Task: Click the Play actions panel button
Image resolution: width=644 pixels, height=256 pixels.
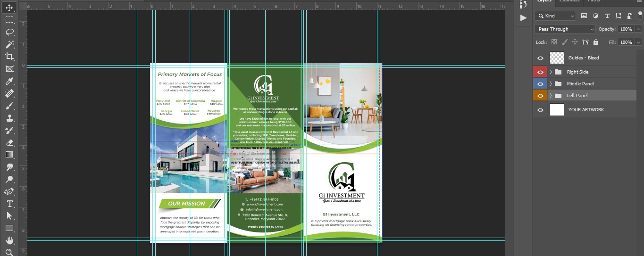Action: pyautogui.click(x=523, y=18)
